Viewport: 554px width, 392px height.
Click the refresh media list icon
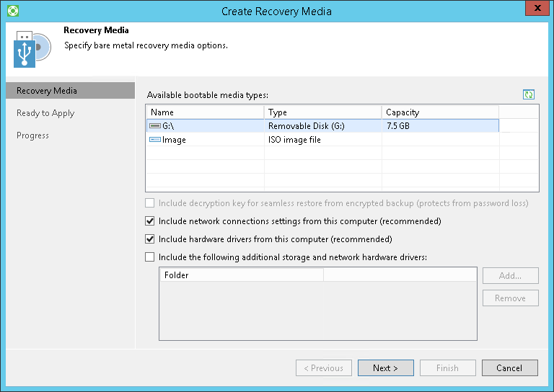[529, 94]
